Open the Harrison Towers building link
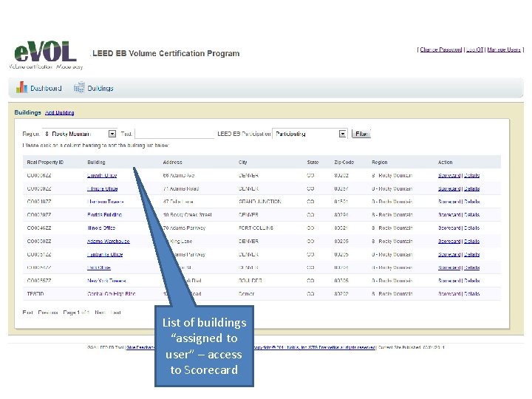The height and width of the screenshot is (399, 532). click(105, 202)
